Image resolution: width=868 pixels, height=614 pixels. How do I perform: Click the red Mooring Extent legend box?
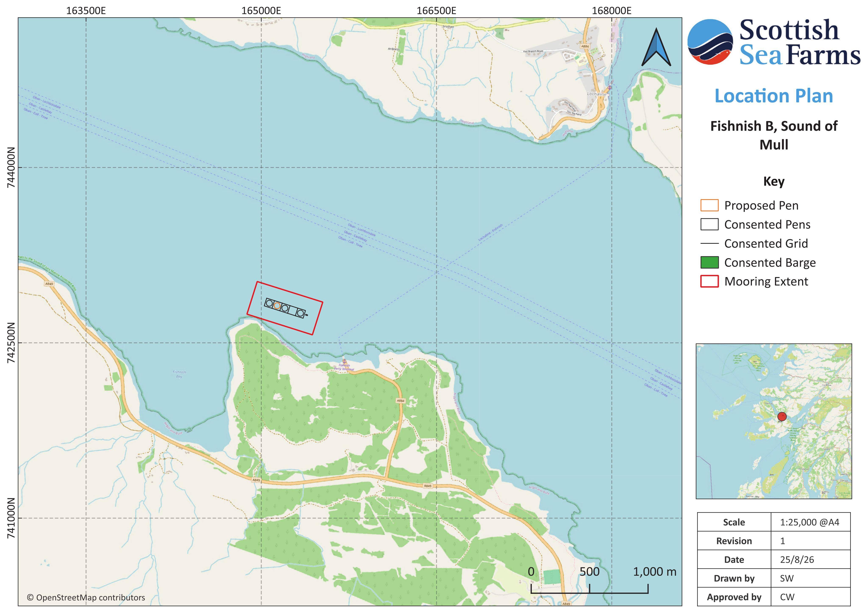(709, 282)
